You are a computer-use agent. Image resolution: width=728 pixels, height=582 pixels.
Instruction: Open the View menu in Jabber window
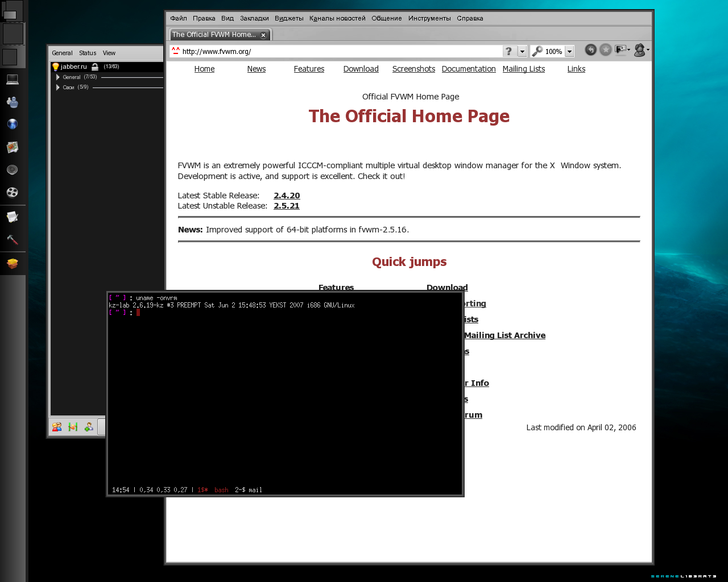[x=109, y=53]
